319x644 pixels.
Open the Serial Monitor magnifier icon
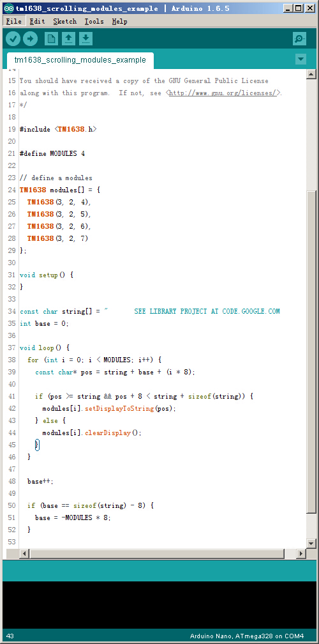point(300,39)
